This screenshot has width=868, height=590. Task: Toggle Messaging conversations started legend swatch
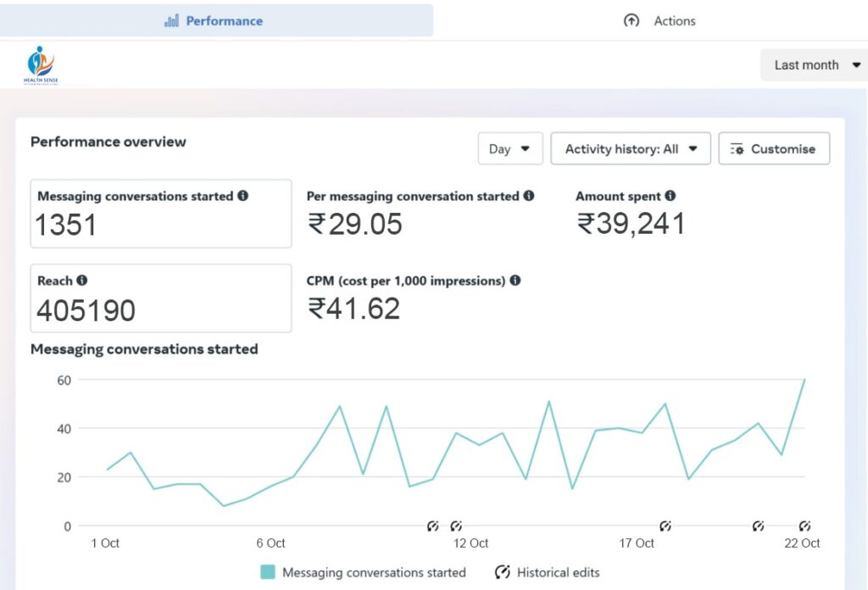[x=268, y=572]
